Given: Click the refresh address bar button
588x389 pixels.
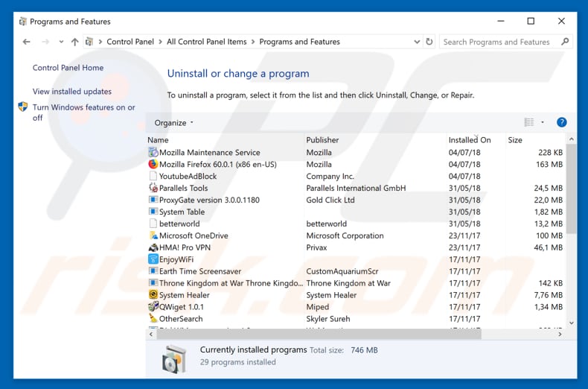Looking at the screenshot, I should pyautogui.click(x=429, y=42).
